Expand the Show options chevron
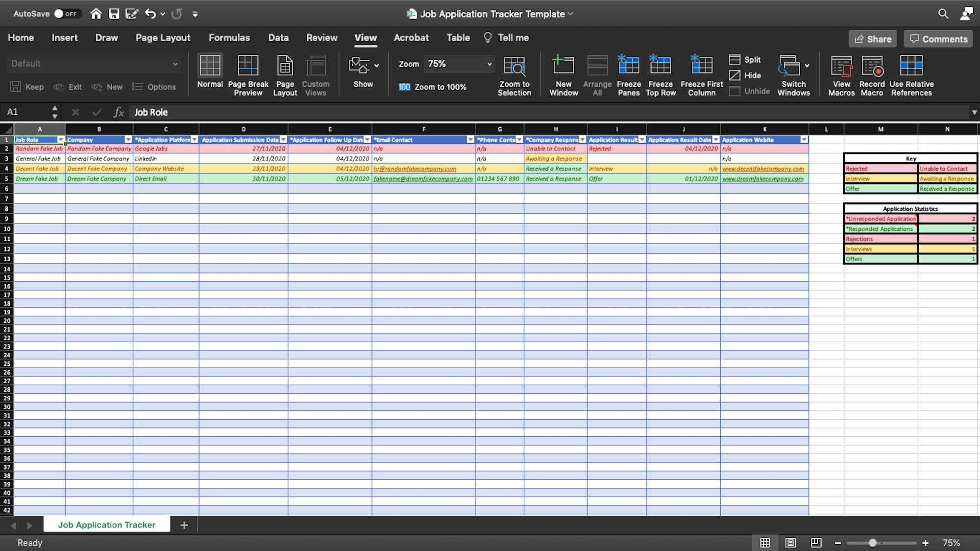Viewport: 980px width, 551px height. pyautogui.click(x=377, y=64)
